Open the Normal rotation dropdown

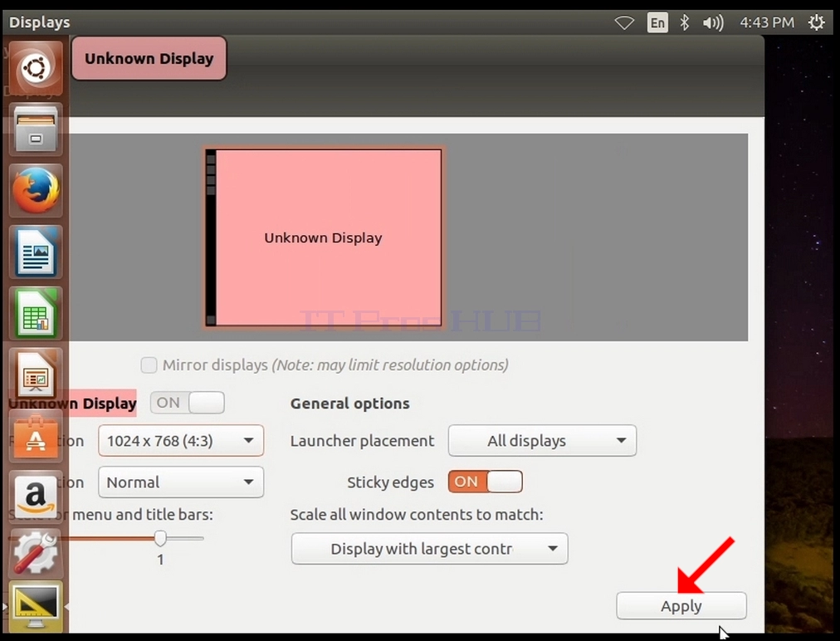pyautogui.click(x=181, y=482)
